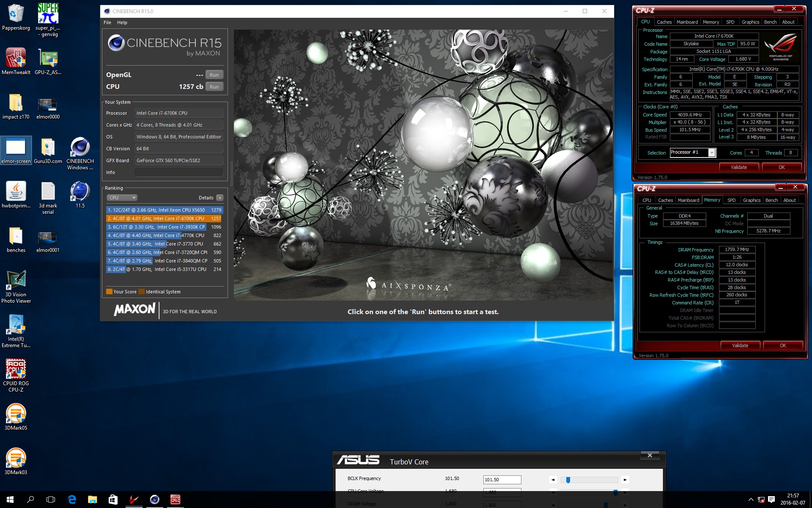Expand ranking Details arrow
The image size is (812, 508).
click(x=220, y=198)
